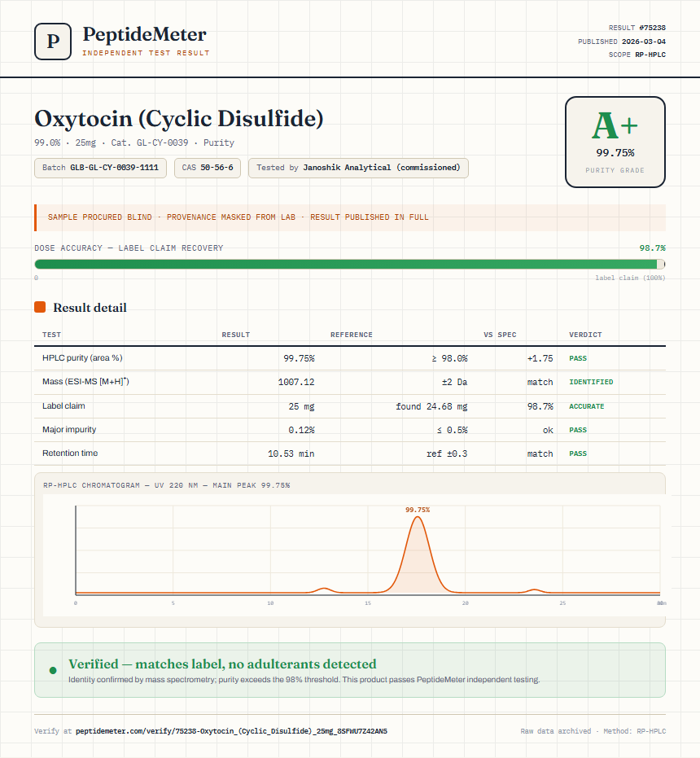Click the Cat. GL-CY-0039 subtitle line
Viewport: 700px width, 758px height.
(134, 142)
